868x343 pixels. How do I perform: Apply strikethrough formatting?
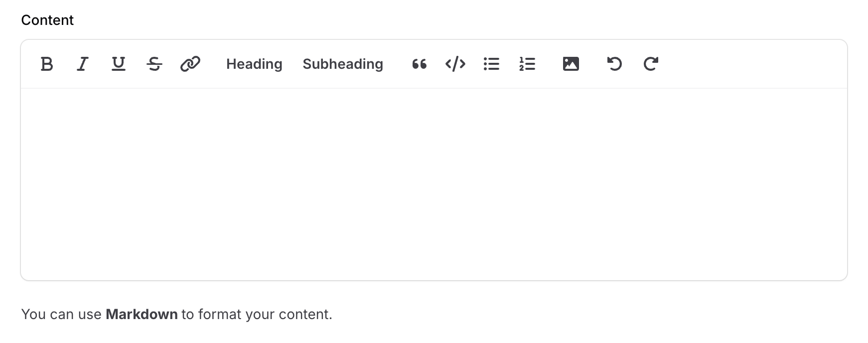154,64
